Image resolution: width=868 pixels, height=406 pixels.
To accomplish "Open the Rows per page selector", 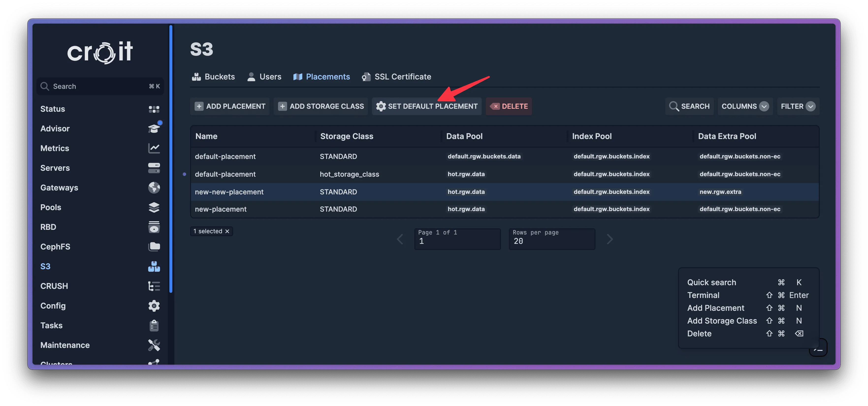I will pos(552,239).
